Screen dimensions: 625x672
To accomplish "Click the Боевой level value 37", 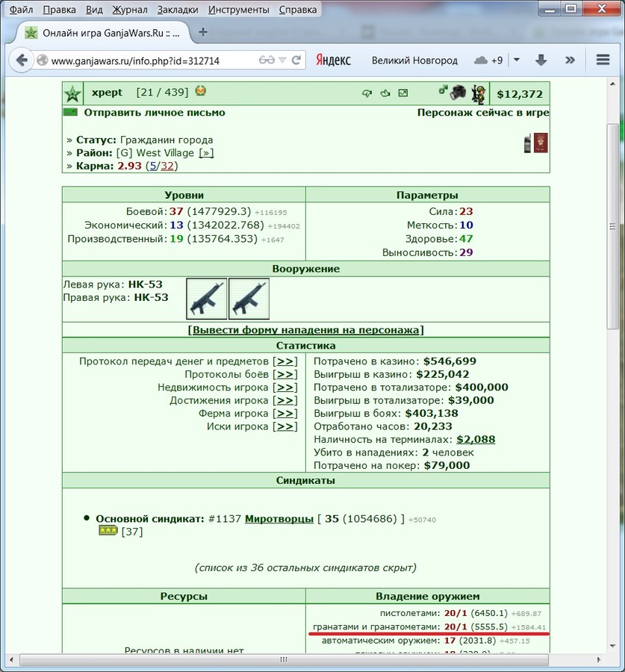I will point(176,211).
